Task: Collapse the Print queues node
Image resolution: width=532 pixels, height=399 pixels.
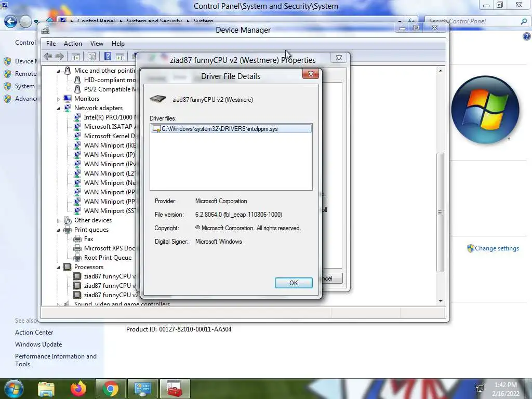Action: 58,230
